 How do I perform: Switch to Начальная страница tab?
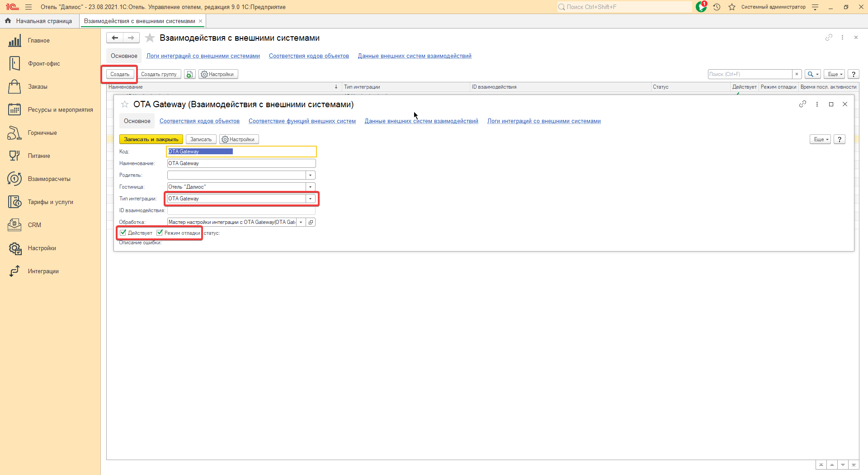coord(39,21)
